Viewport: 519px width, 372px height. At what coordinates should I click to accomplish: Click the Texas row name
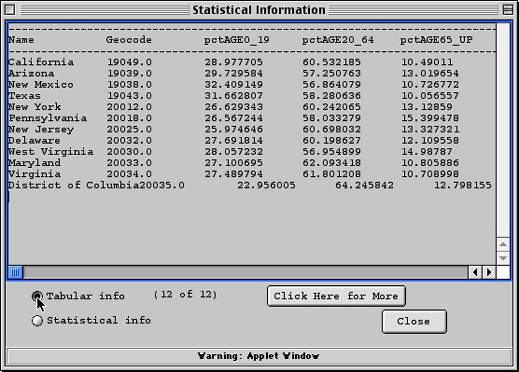24,96
